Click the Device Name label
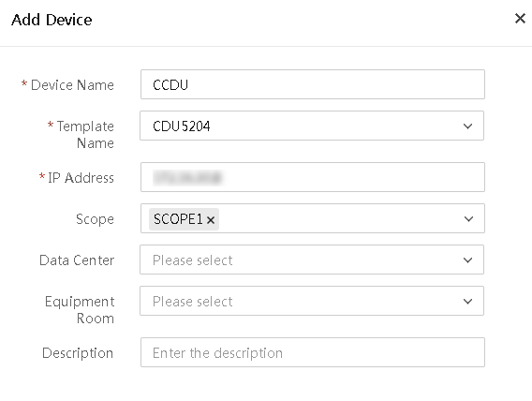The image size is (532, 401). 72,85
